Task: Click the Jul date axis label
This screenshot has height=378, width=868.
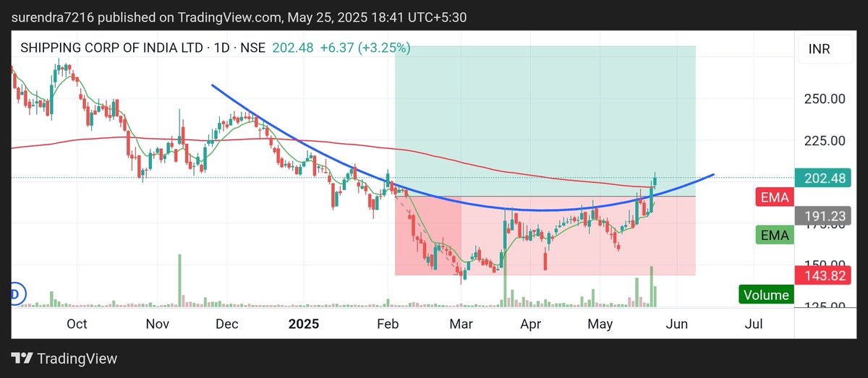Action: pyautogui.click(x=753, y=324)
